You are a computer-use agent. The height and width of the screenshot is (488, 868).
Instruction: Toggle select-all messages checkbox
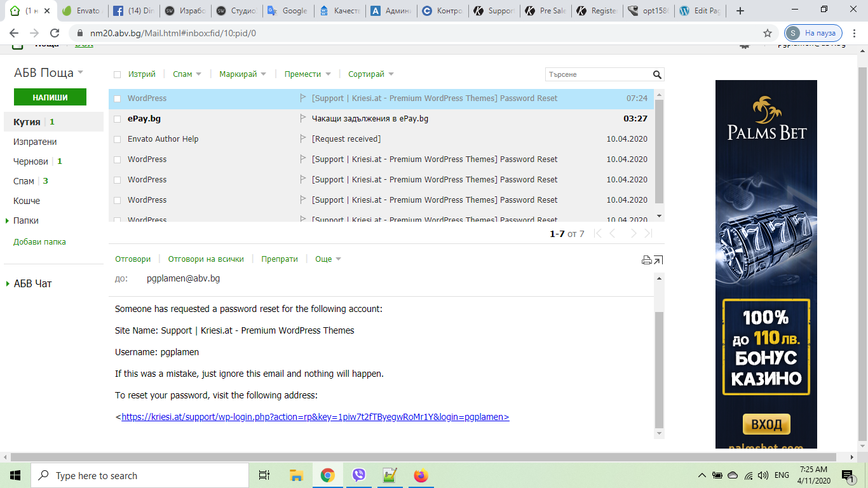click(117, 74)
